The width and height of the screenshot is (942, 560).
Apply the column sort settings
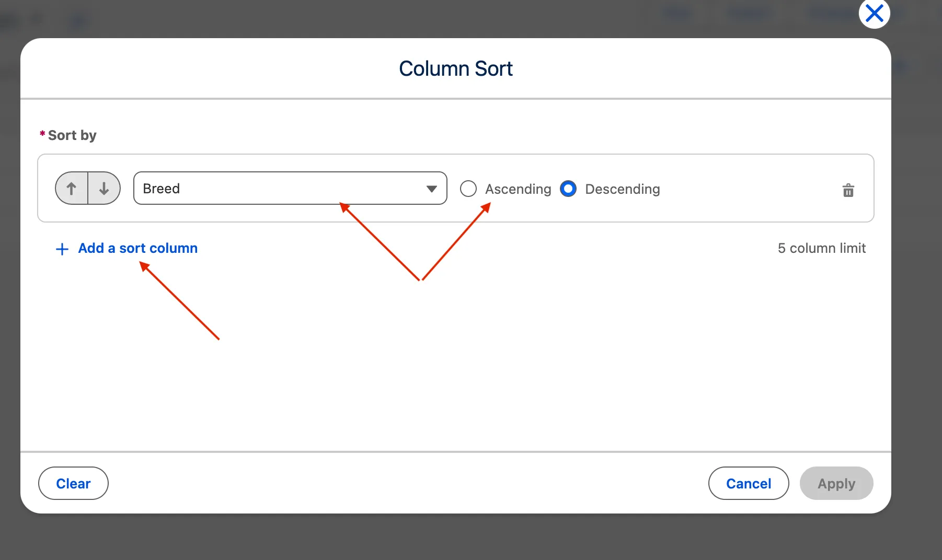click(836, 483)
